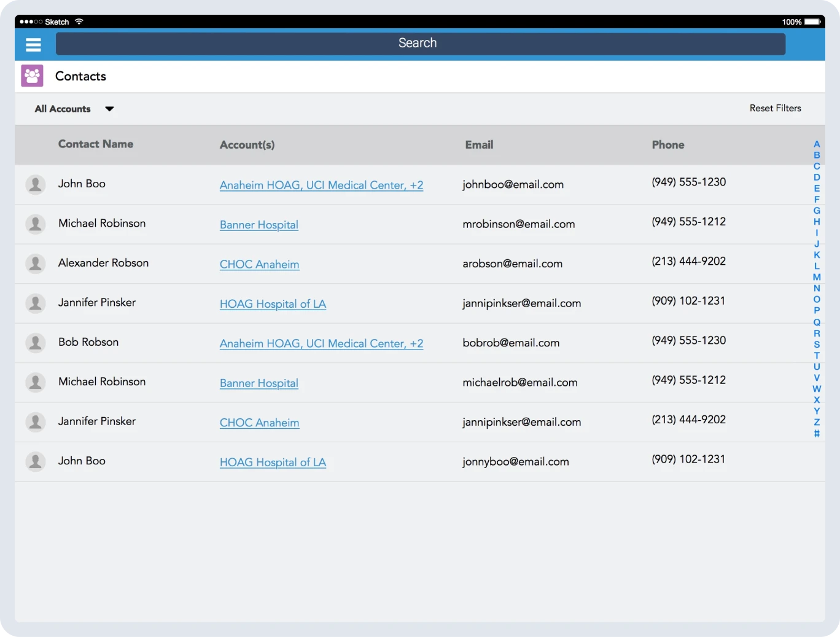The height and width of the screenshot is (637, 840).
Task: Click Reset Filters
Action: 775,108
